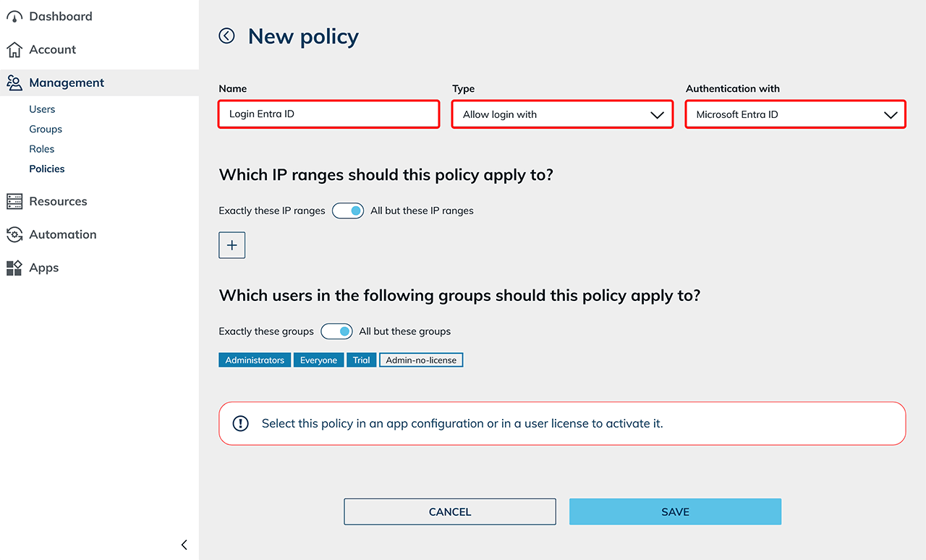Image resolution: width=926 pixels, height=560 pixels.
Task: Click the policy Name input field
Action: coord(329,114)
